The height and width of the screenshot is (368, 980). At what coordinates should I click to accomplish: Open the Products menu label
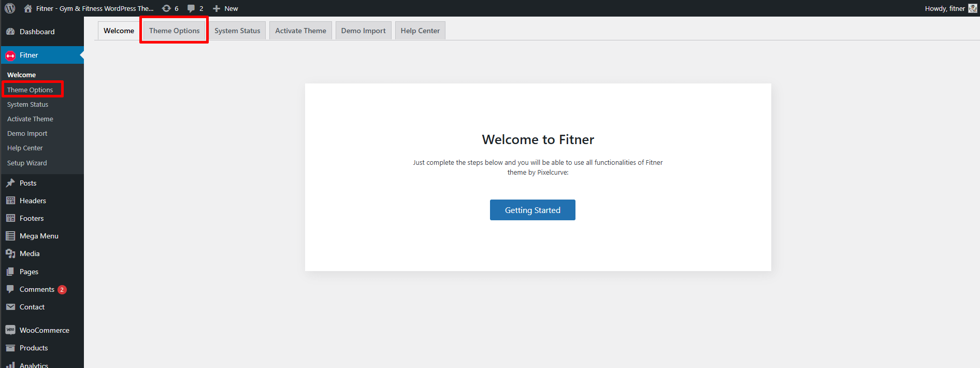click(x=34, y=348)
